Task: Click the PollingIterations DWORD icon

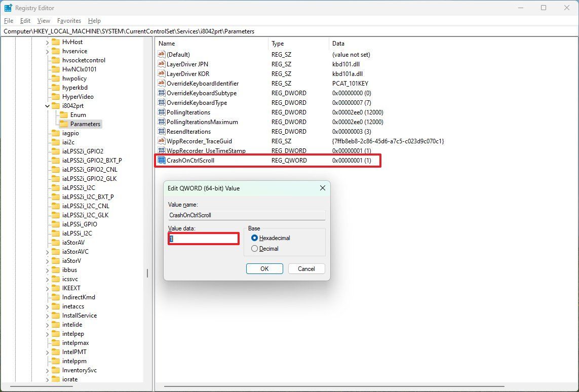Action: tap(162, 112)
